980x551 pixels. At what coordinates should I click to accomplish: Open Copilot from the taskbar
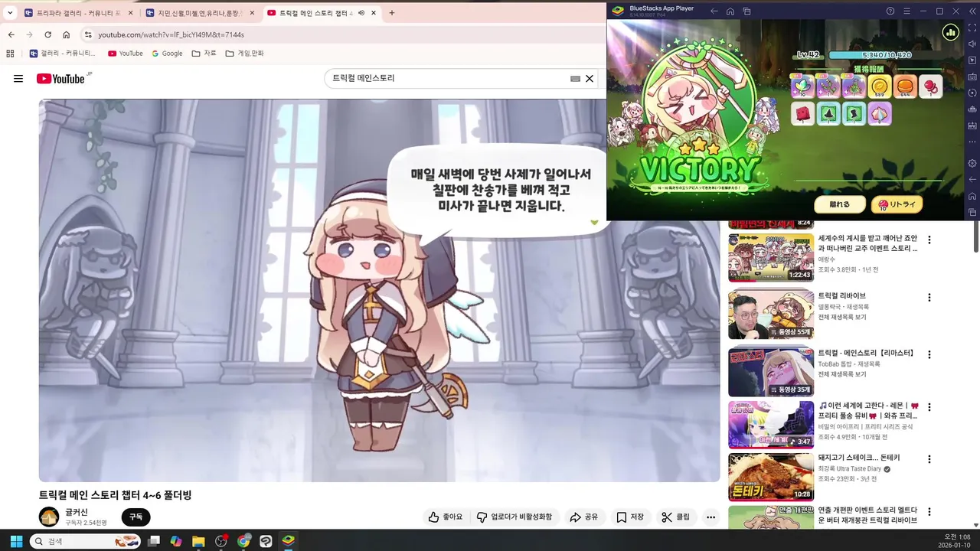coord(176,541)
